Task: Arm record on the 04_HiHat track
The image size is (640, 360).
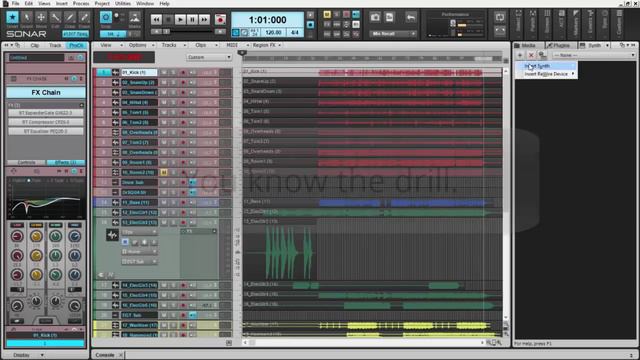Action: (x=183, y=102)
